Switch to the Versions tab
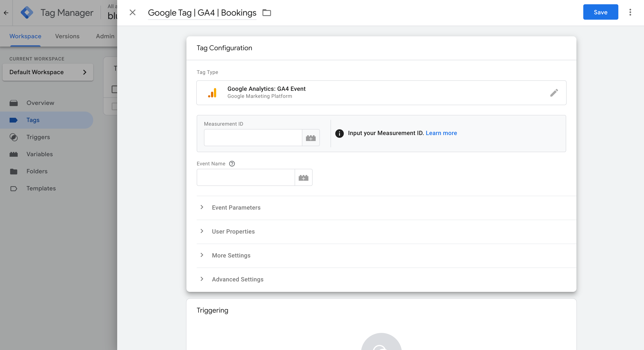Image resolution: width=644 pixels, height=350 pixels. 67,36
